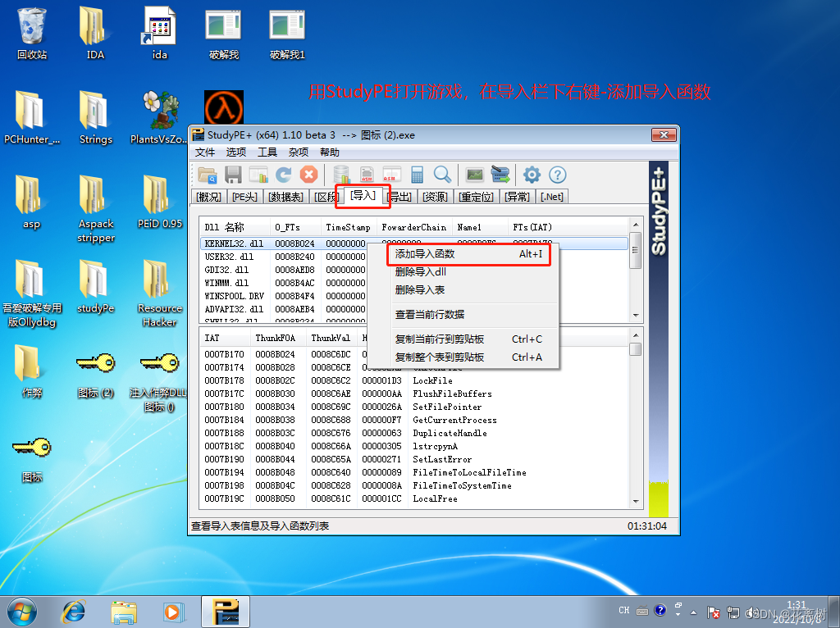Click the save floppy disk toolbar icon
The height and width of the screenshot is (628, 840).
point(233,175)
